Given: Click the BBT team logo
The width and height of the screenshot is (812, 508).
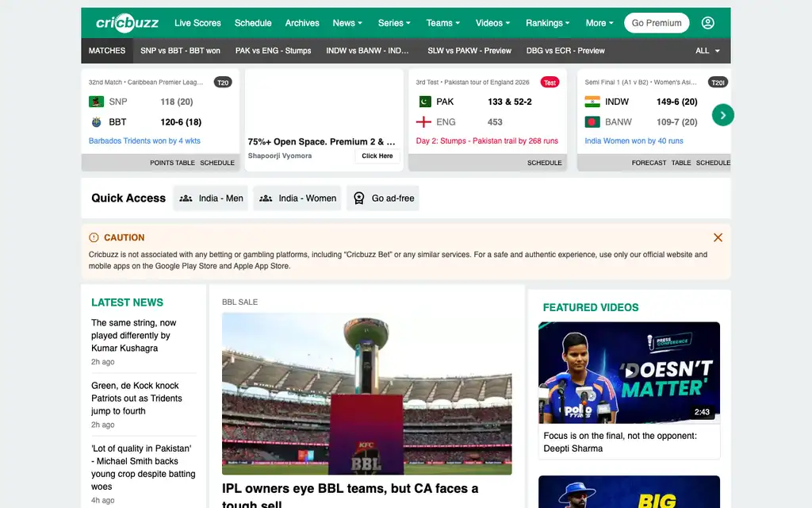Looking at the screenshot, I should coord(96,121).
